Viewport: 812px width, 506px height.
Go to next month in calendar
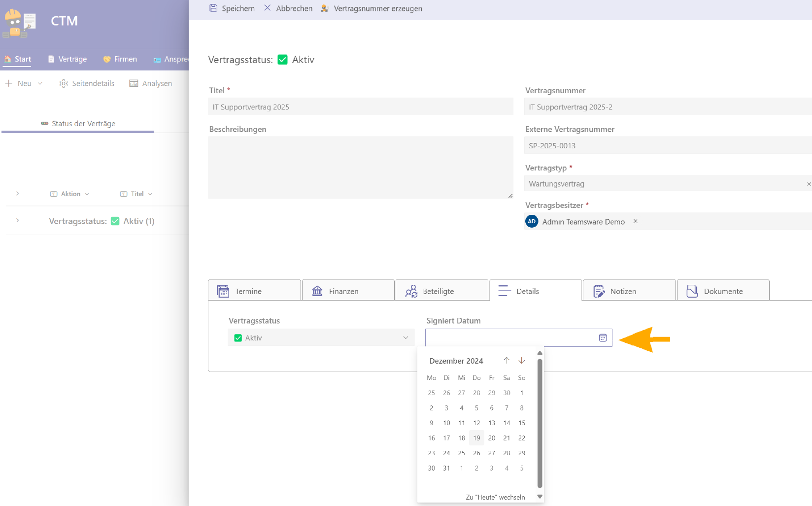pyautogui.click(x=522, y=361)
